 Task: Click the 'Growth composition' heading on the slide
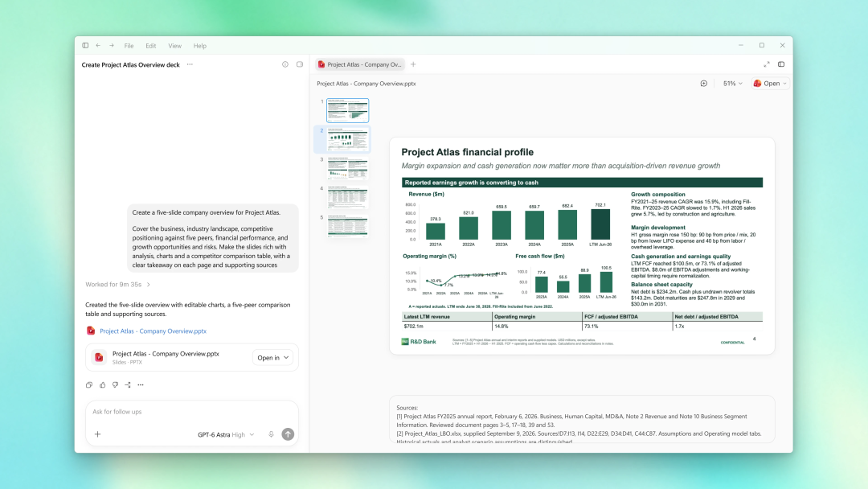(x=657, y=195)
